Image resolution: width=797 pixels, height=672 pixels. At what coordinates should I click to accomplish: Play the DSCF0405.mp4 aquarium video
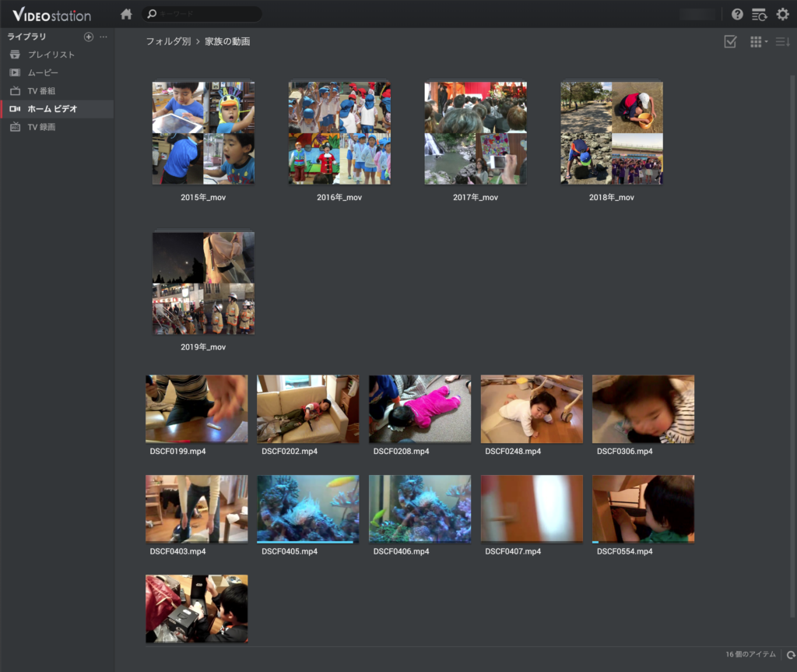coord(308,508)
